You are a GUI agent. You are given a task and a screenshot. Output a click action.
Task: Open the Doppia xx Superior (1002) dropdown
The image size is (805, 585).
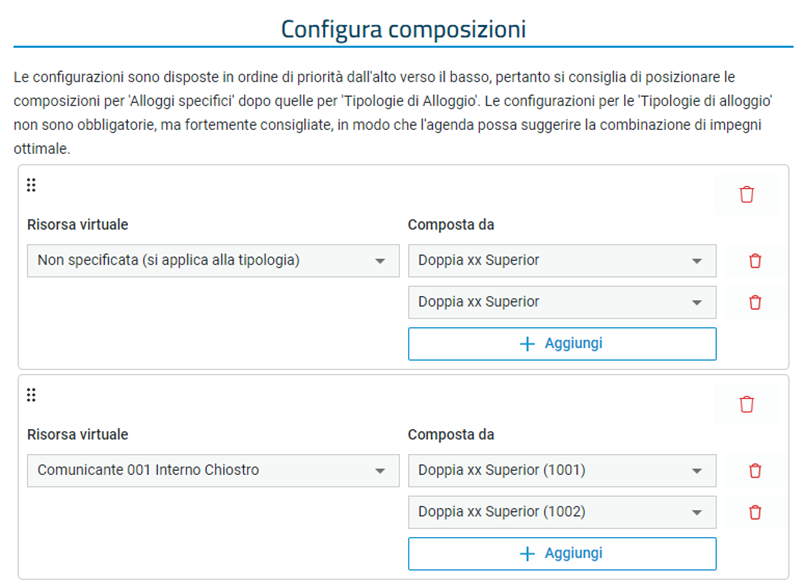[562, 512]
